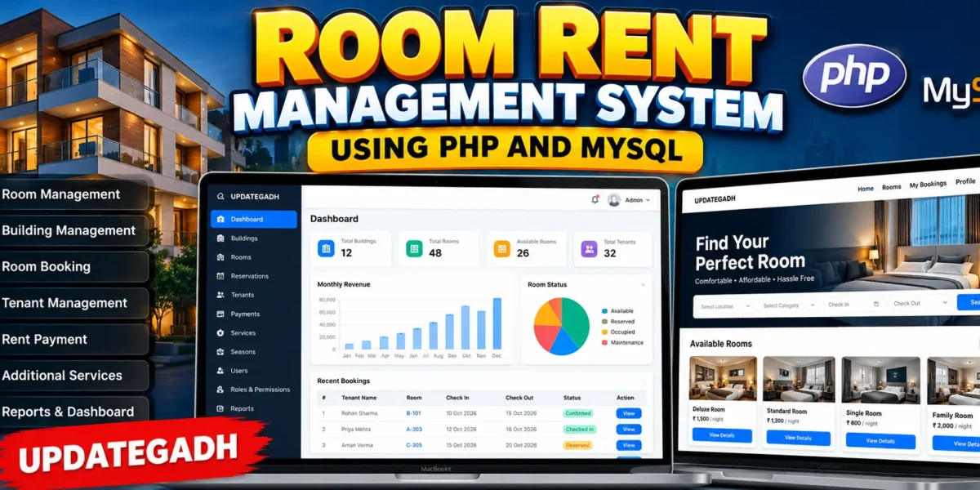Click the Check In date field
This screenshot has width=980, height=490.
point(853,304)
